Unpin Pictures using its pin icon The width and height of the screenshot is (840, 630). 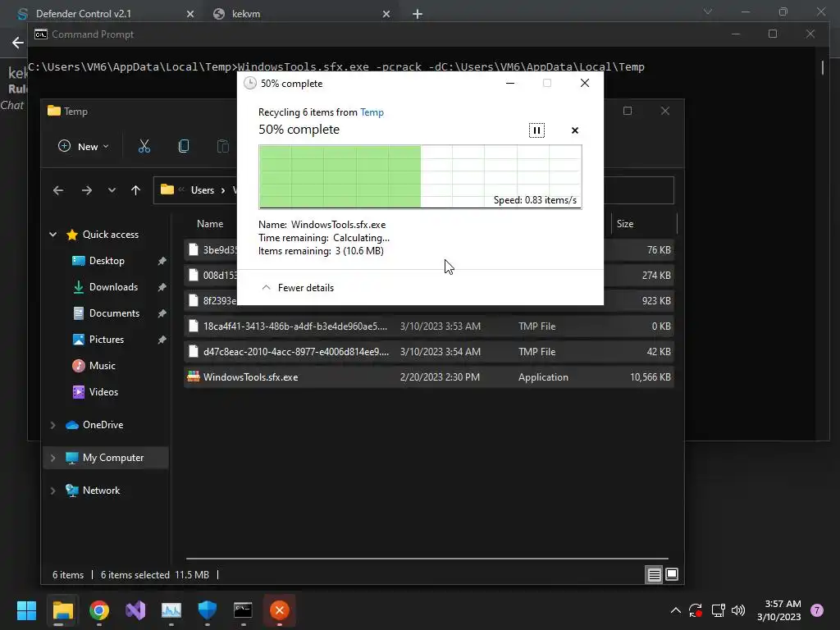[162, 340]
